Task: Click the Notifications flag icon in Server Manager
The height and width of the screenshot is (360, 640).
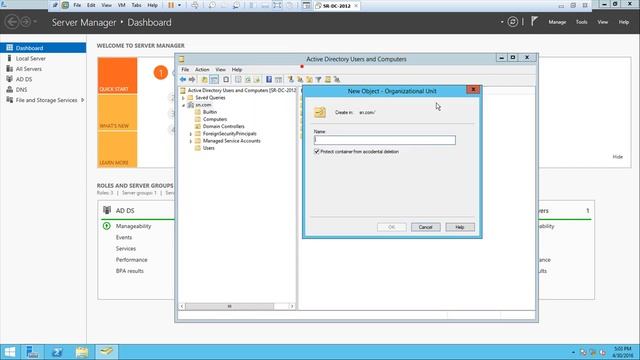Action: pyautogui.click(x=534, y=22)
